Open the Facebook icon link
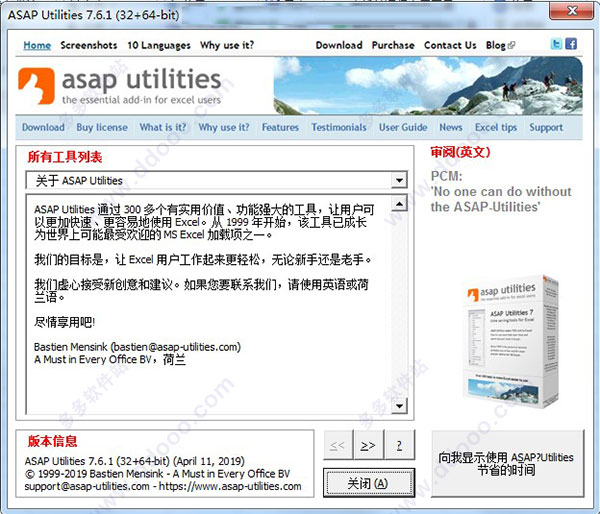The width and height of the screenshot is (600, 514). (x=571, y=44)
